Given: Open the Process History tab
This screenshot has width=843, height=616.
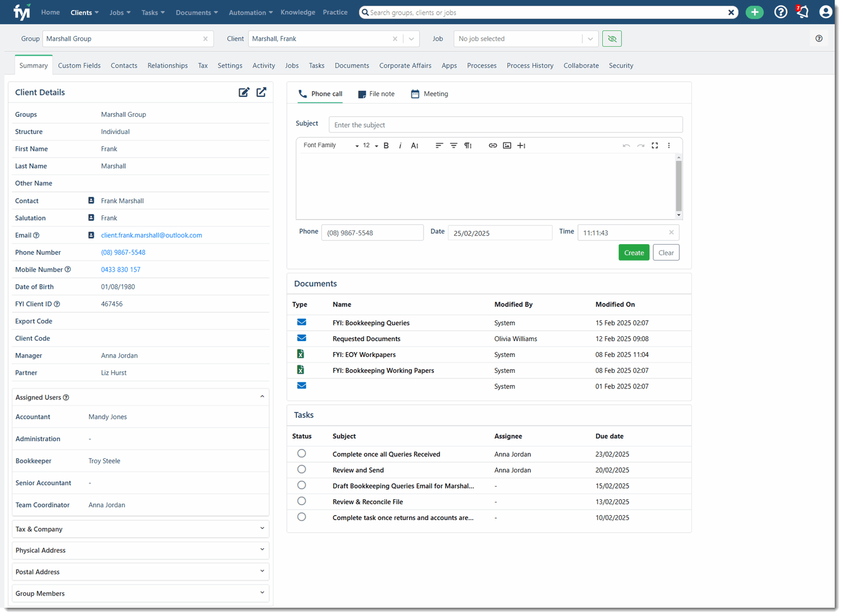Looking at the screenshot, I should point(530,66).
